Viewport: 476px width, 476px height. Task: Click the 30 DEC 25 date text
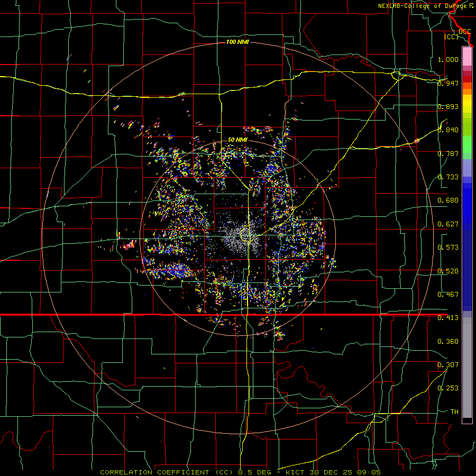pos(331,472)
